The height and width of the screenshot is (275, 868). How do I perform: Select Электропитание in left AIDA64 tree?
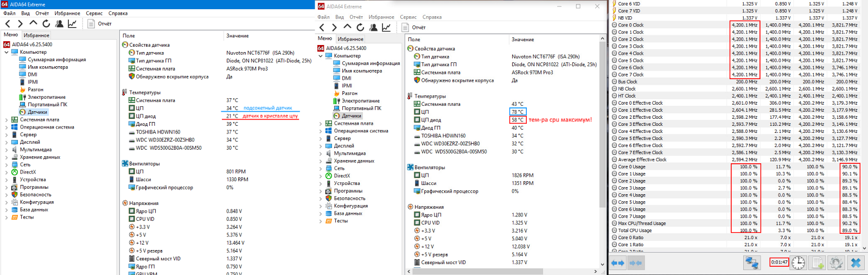[42, 97]
